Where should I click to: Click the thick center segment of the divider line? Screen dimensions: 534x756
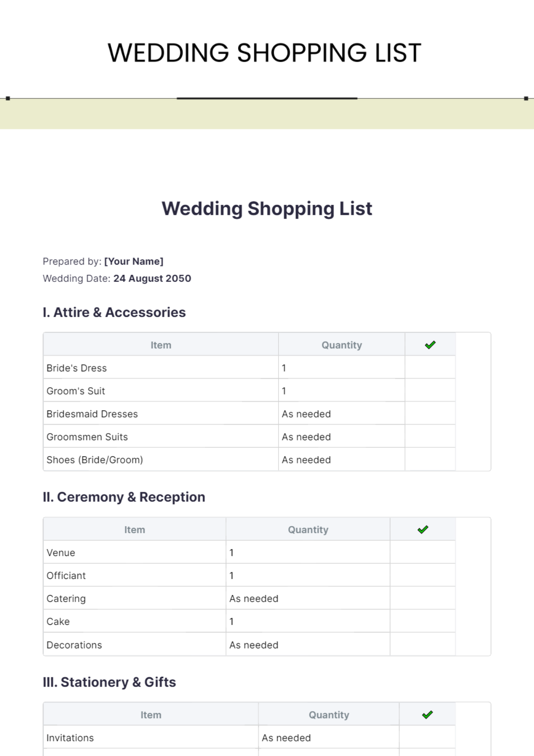267,98
